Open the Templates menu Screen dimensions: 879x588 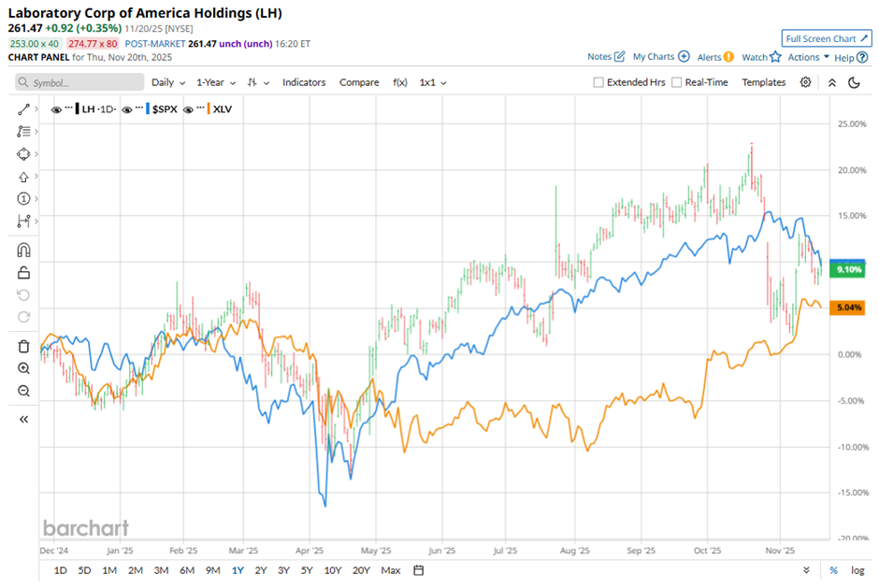763,82
